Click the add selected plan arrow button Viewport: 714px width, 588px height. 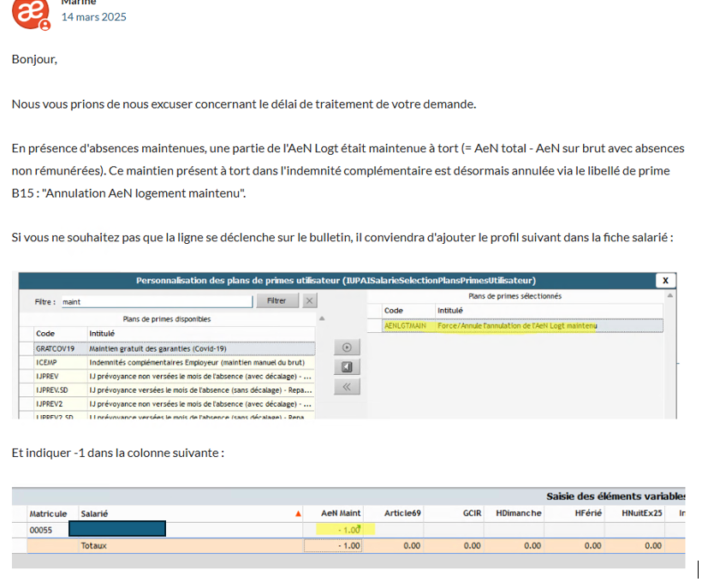pos(347,347)
